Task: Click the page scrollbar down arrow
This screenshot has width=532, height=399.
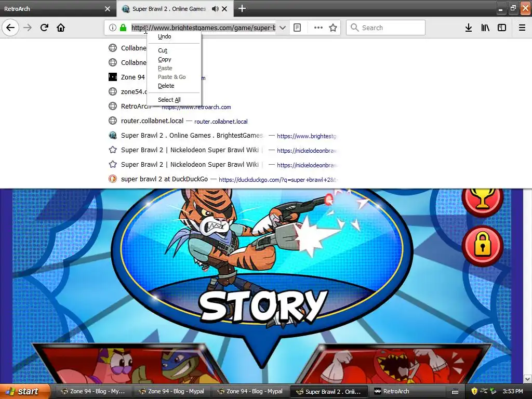Action: [x=528, y=379]
